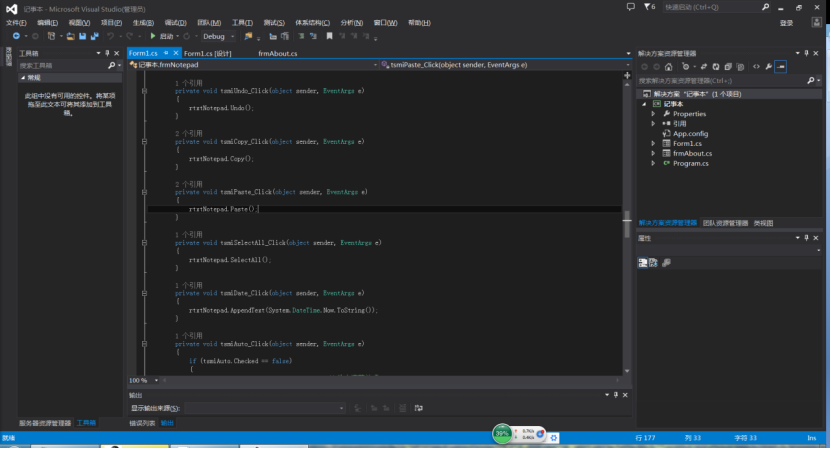Image resolution: width=831 pixels, height=449 pixels.
Task: Open Properties wrench icon in Solution Explorer
Action: click(x=768, y=67)
